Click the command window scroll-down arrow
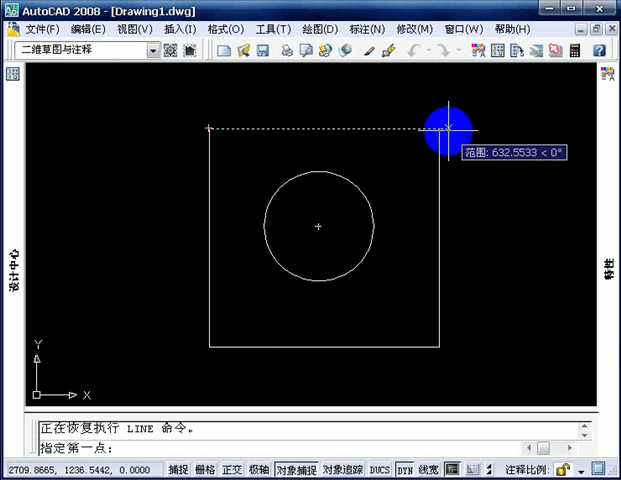 point(585,435)
